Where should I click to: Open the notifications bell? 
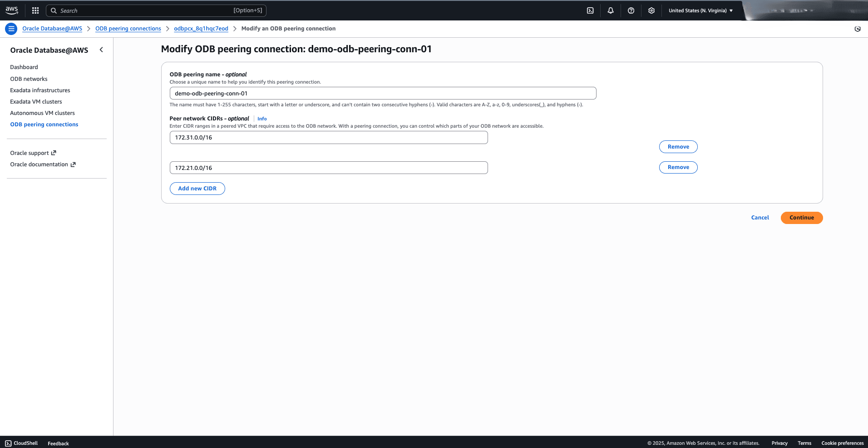click(610, 10)
